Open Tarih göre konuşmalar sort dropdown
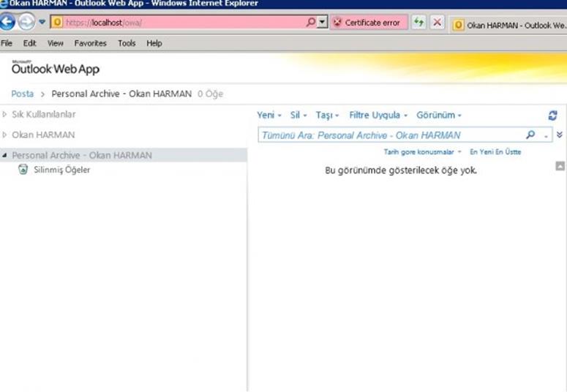Image resolution: width=567 pixels, height=392 pixels. pos(422,152)
